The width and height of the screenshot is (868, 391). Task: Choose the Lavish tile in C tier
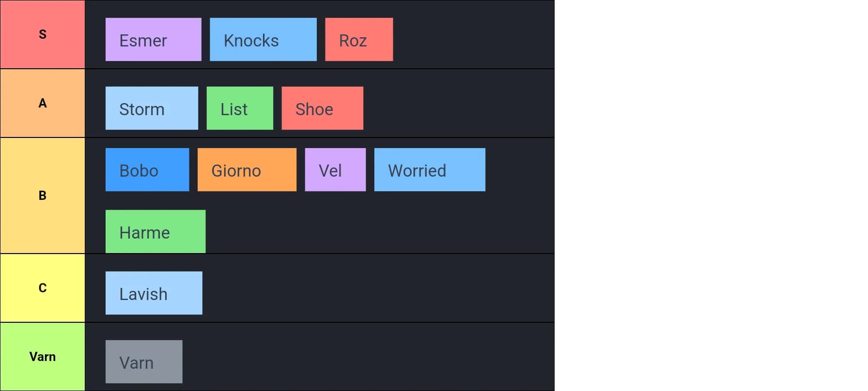(154, 293)
